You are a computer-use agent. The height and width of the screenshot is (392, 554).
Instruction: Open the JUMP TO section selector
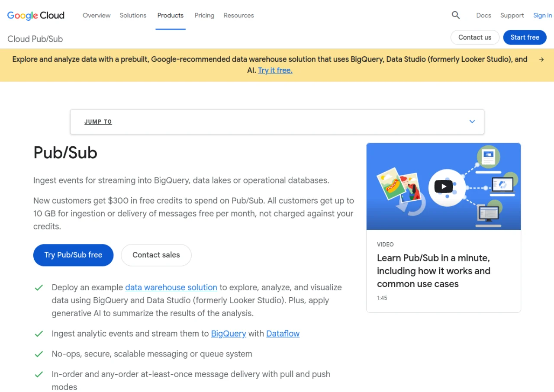point(277,122)
